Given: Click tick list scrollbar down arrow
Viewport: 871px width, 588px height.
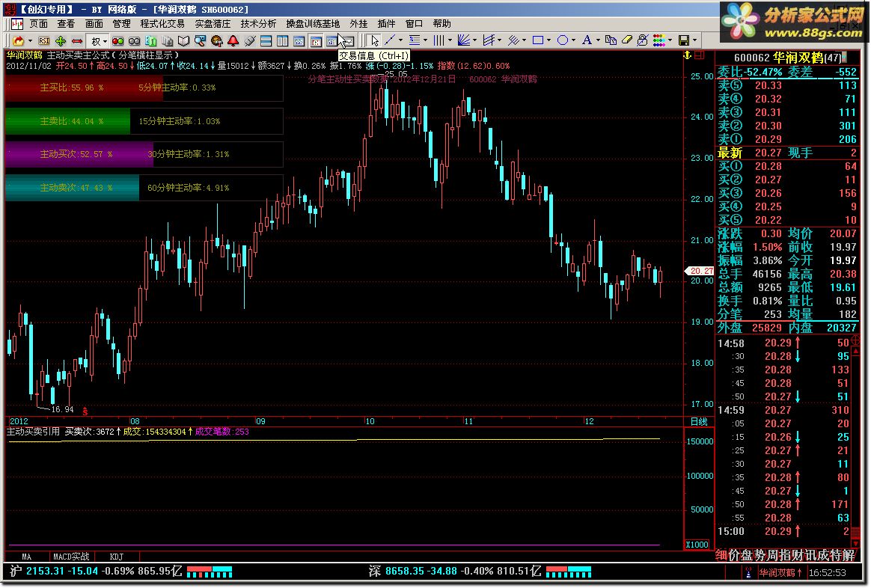Looking at the screenshot, I should pos(855,542).
